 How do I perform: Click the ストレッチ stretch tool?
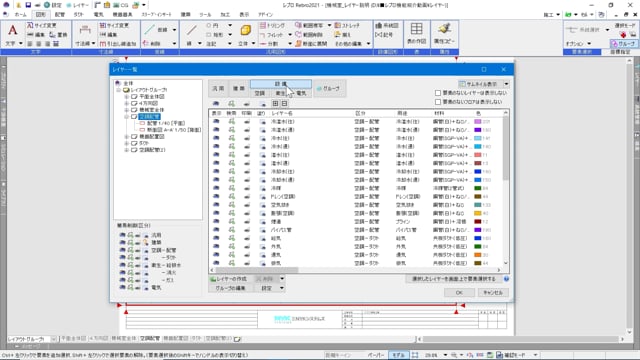point(347,25)
